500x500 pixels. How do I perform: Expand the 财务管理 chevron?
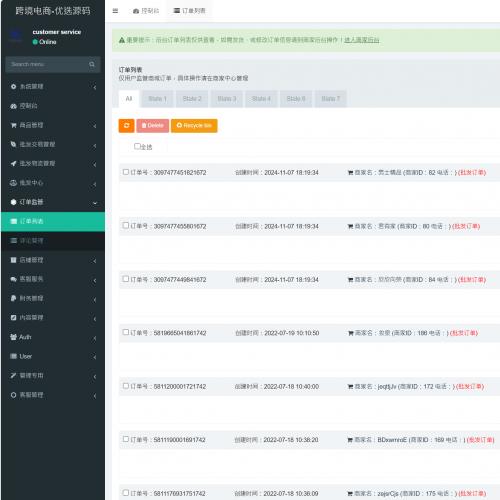click(95, 300)
